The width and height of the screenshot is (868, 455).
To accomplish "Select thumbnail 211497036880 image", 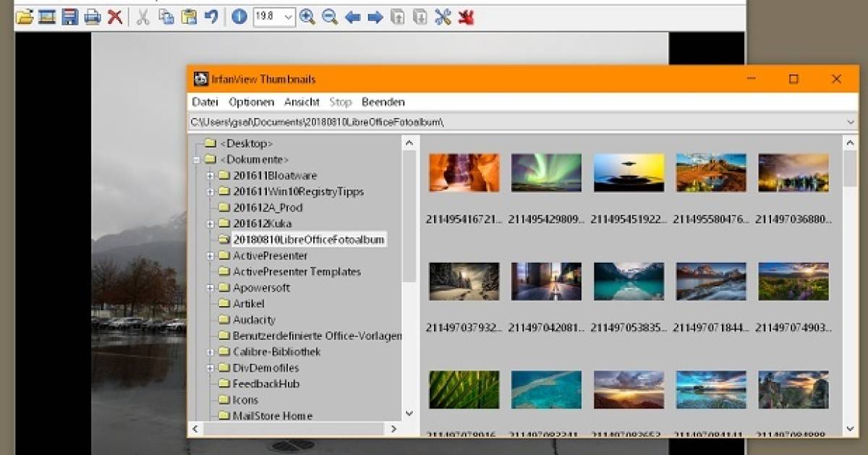I will [x=793, y=172].
